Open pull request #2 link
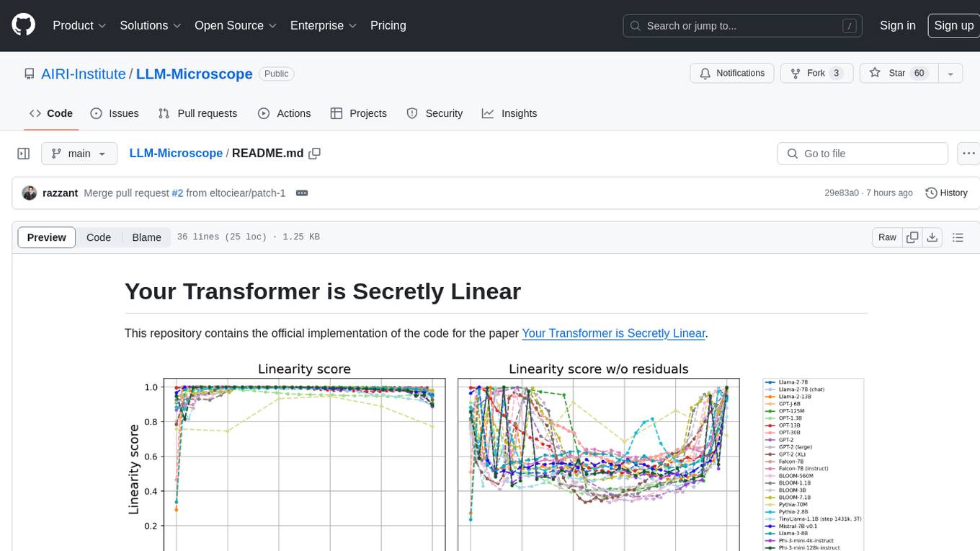This screenshot has width=980, height=551. [x=177, y=193]
